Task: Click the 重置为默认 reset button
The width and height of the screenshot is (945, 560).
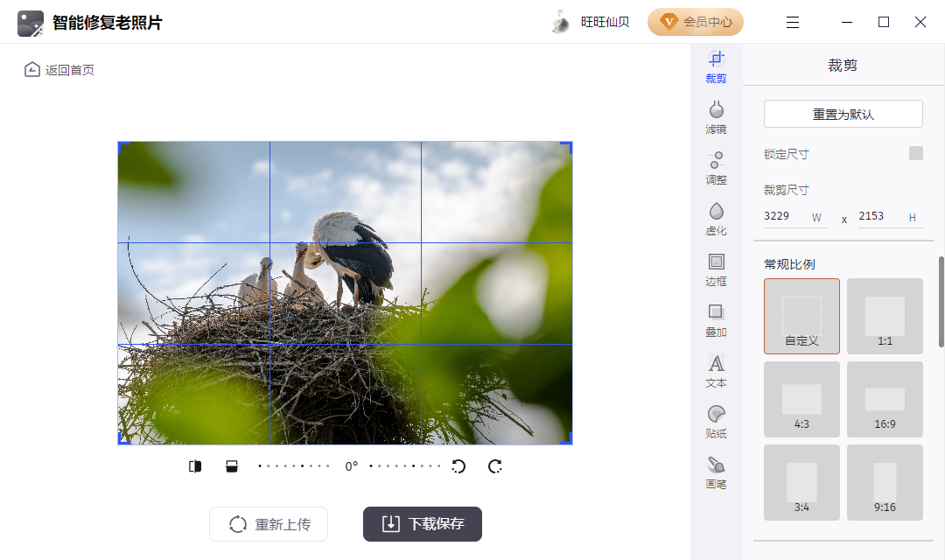Action: (x=843, y=113)
